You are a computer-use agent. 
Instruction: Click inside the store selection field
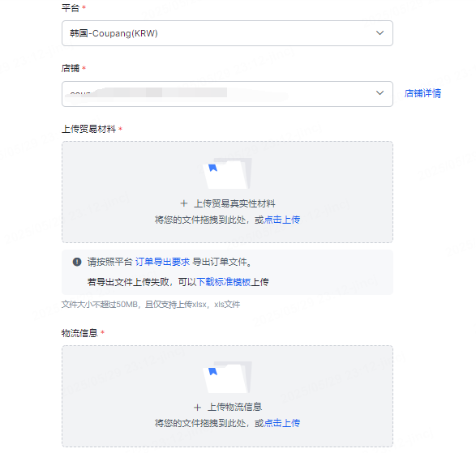[227, 94]
